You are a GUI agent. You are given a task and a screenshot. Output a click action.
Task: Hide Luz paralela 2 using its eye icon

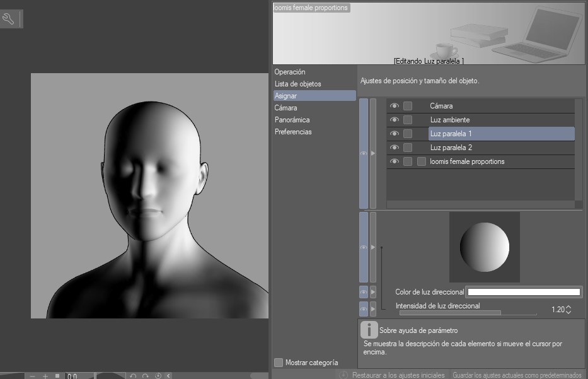coord(395,148)
